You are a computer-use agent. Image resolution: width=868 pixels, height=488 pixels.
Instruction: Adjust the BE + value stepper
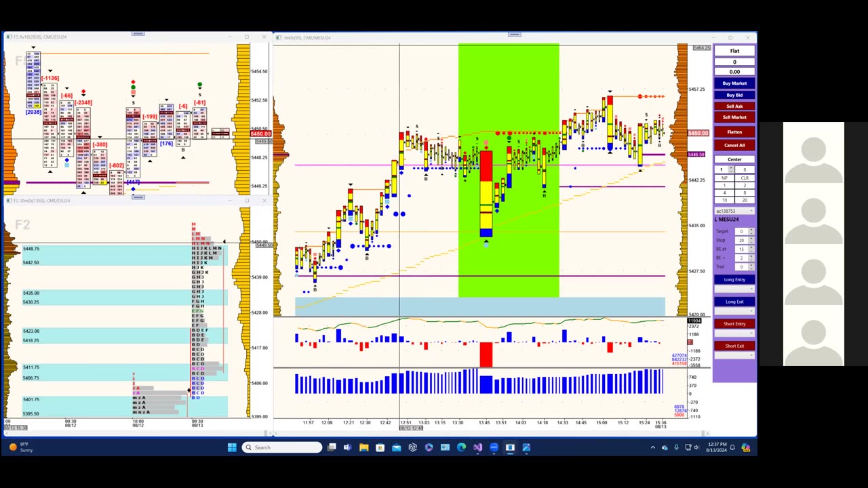coord(751,258)
